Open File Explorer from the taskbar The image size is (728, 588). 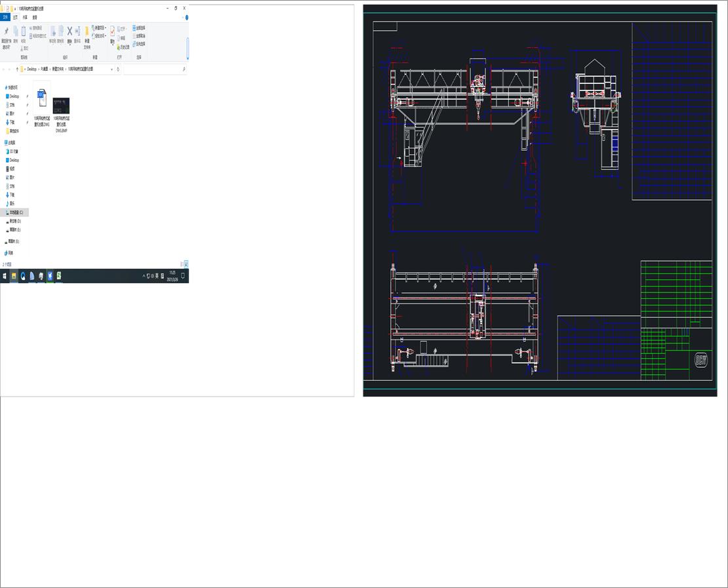[x=14, y=276]
